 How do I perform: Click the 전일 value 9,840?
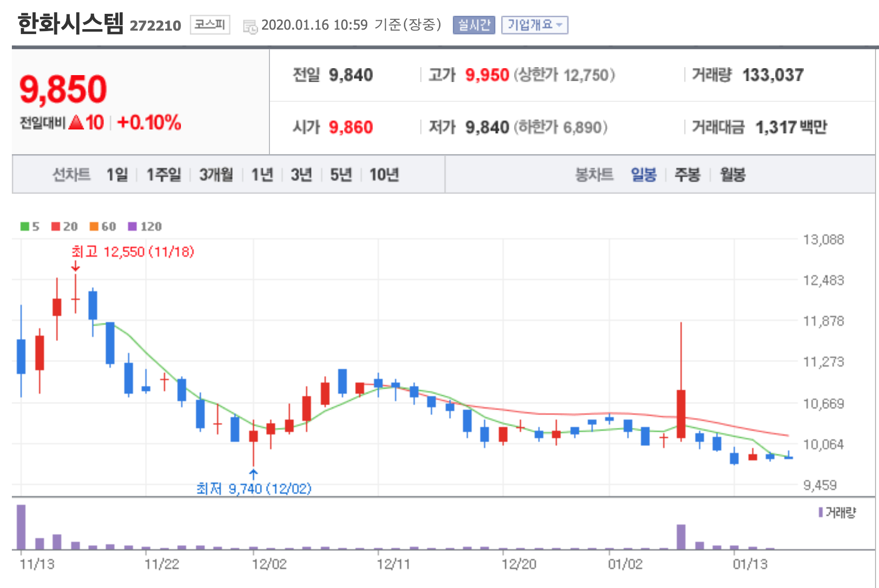pos(351,75)
